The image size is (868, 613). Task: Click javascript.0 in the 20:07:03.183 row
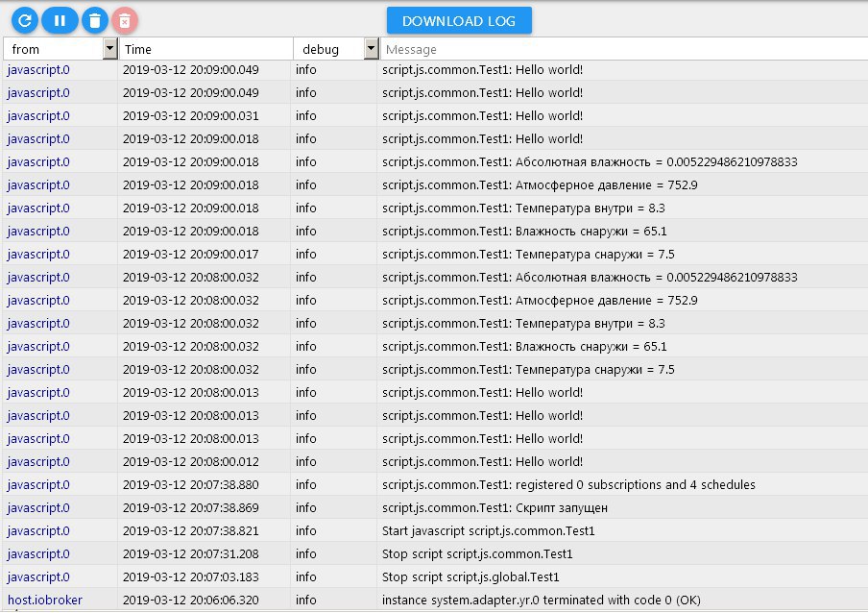(x=38, y=577)
